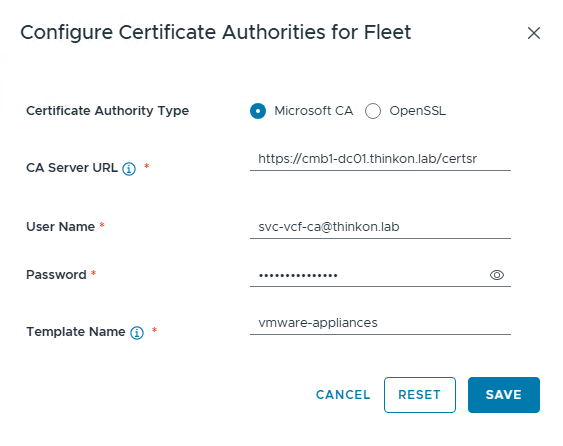563x446 pixels.
Task: Focus the CA Server URL input field
Action: click(x=380, y=159)
